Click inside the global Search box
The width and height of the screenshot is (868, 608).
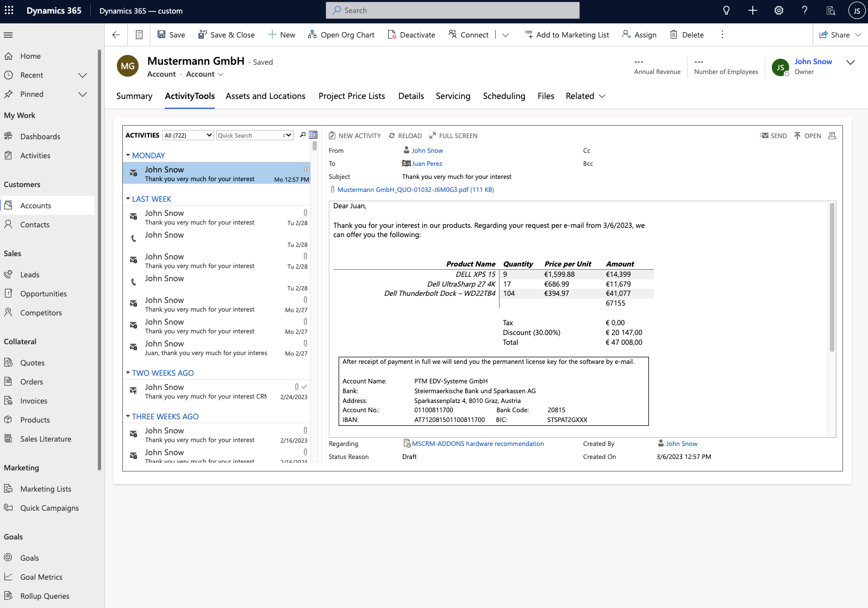pos(453,10)
